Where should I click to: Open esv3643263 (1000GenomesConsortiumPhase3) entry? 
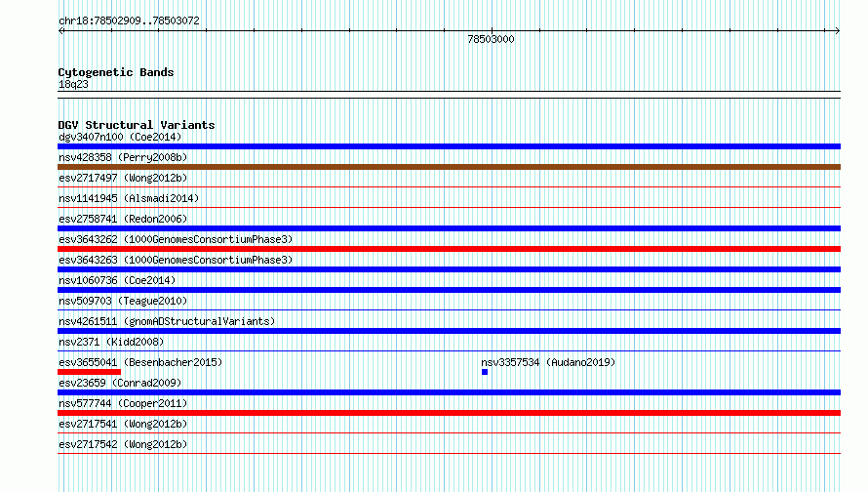point(176,260)
